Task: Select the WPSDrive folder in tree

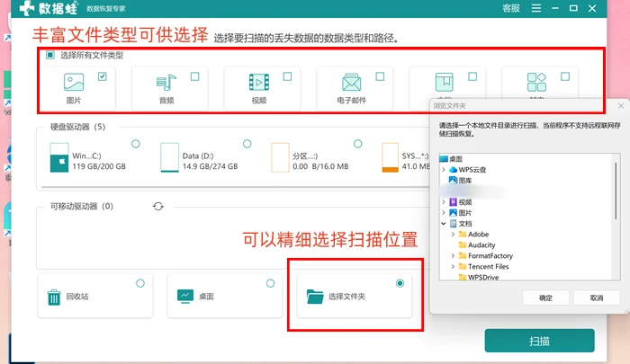Action: point(483,277)
